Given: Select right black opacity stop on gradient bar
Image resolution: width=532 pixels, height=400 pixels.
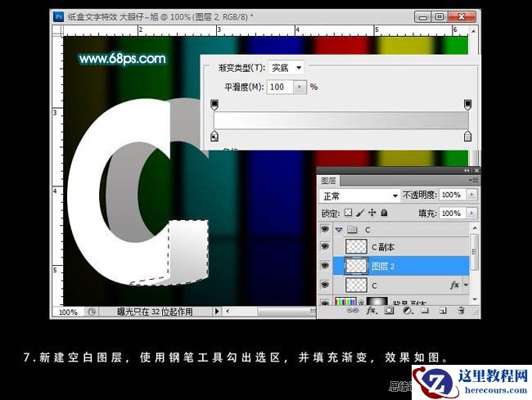Looking at the screenshot, I should [467, 105].
